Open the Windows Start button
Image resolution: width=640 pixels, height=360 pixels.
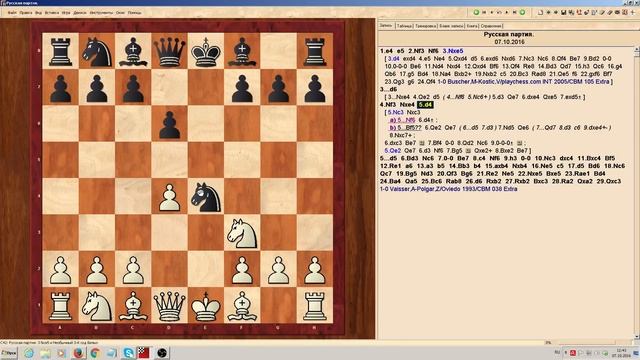[x=9, y=353]
